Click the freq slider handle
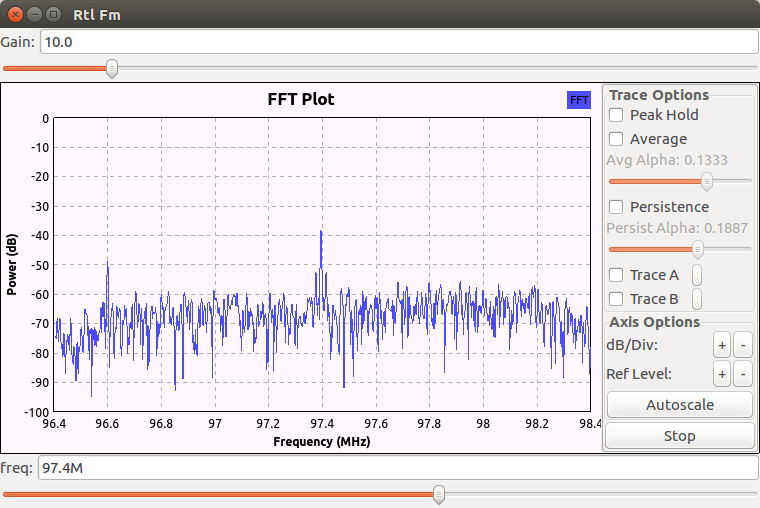The height and width of the screenshot is (508, 760). (439, 494)
